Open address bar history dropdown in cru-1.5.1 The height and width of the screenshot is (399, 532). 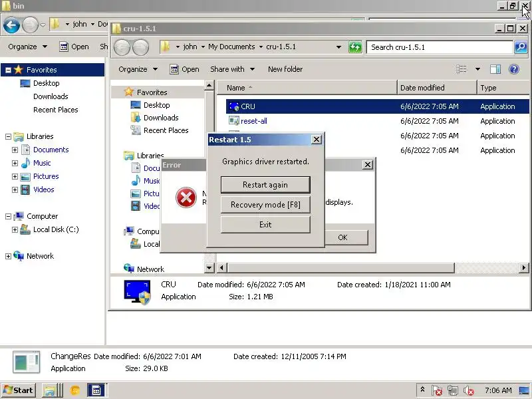338,47
